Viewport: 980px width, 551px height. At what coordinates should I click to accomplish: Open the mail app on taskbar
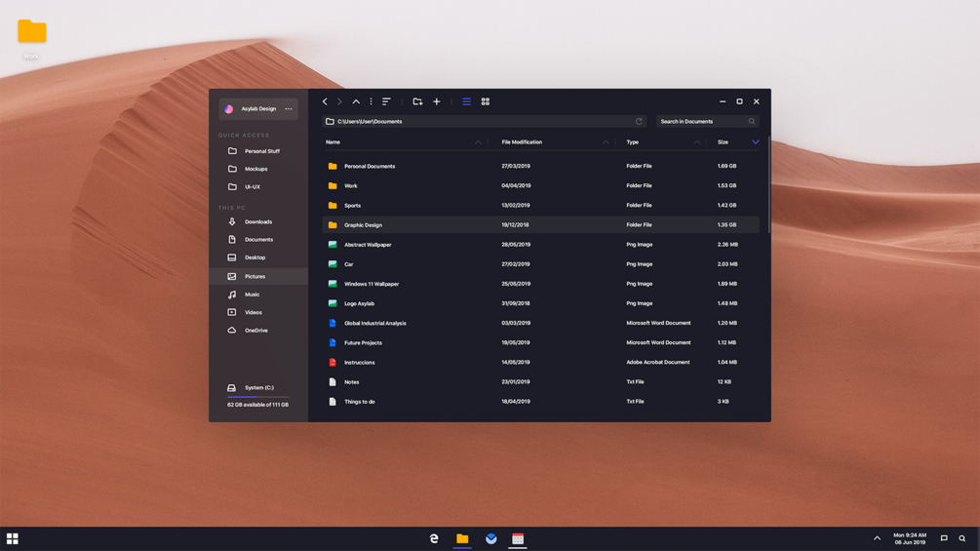tap(491, 538)
